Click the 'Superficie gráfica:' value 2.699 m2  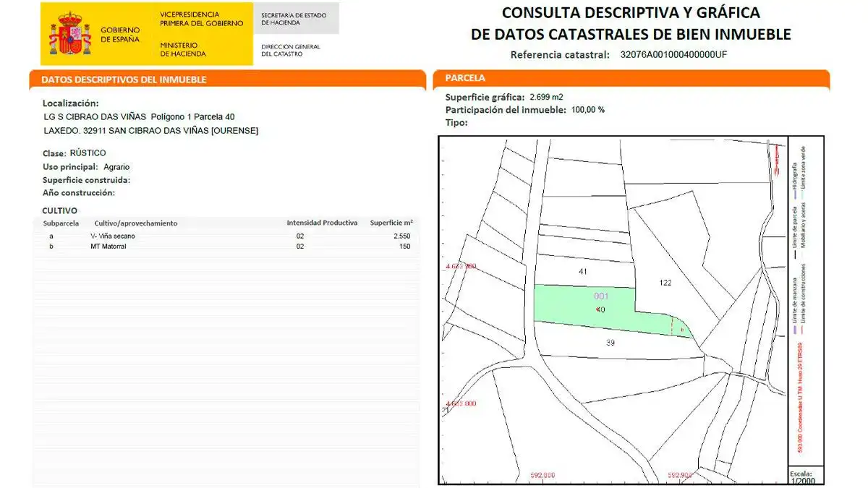tap(546, 96)
